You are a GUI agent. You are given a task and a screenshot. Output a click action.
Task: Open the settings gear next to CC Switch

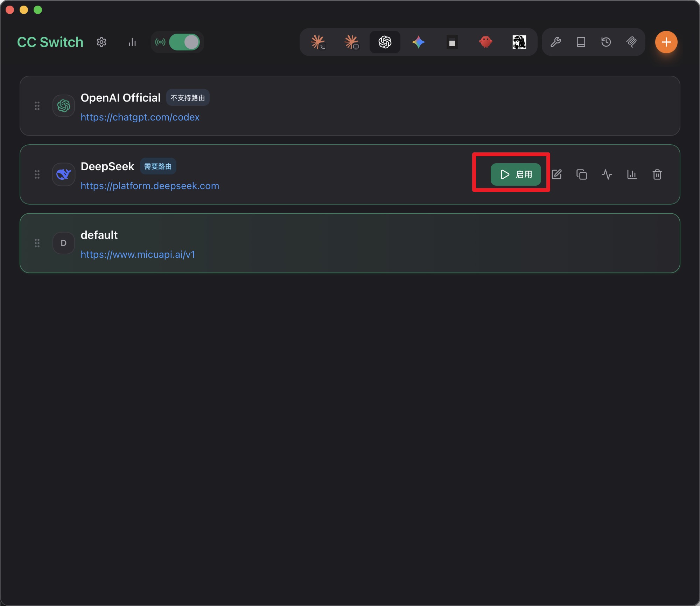pyautogui.click(x=101, y=42)
